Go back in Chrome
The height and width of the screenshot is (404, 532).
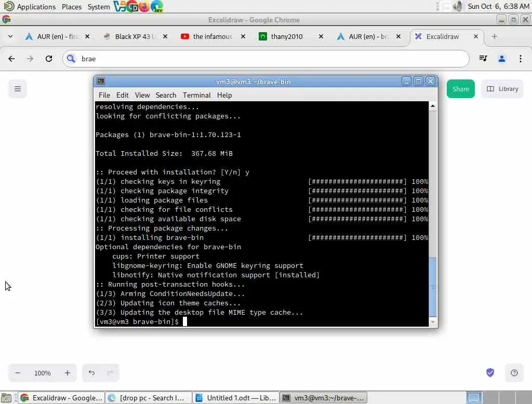[11, 59]
